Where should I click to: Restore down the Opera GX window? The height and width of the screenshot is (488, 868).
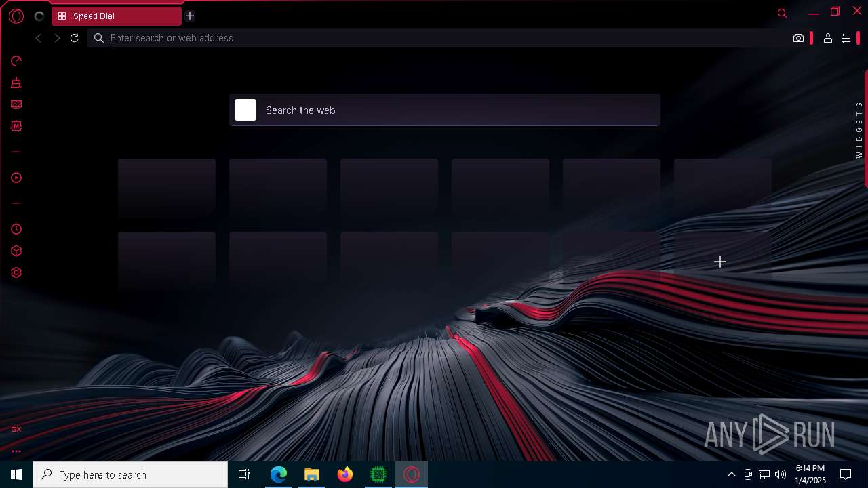click(835, 12)
